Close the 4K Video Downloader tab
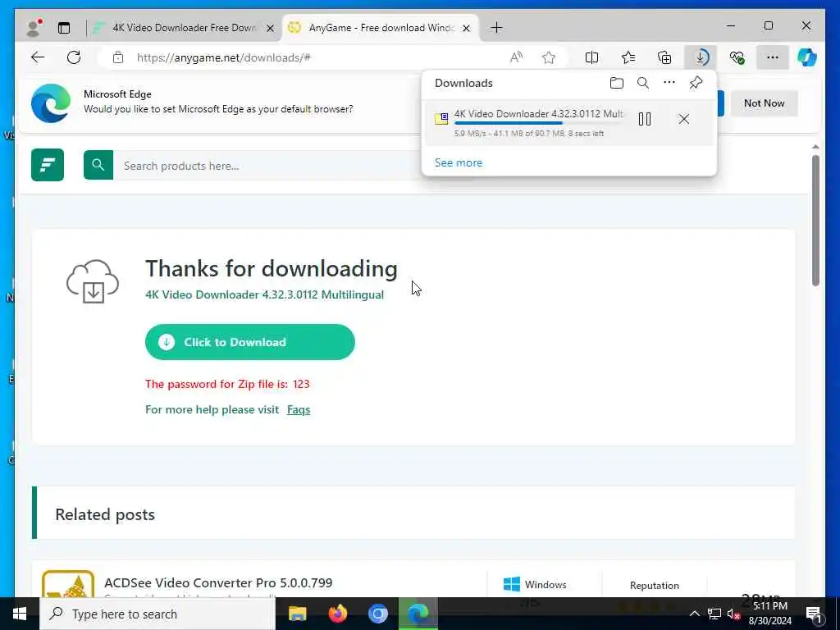Viewport: 840px width, 630px height. pos(271,29)
